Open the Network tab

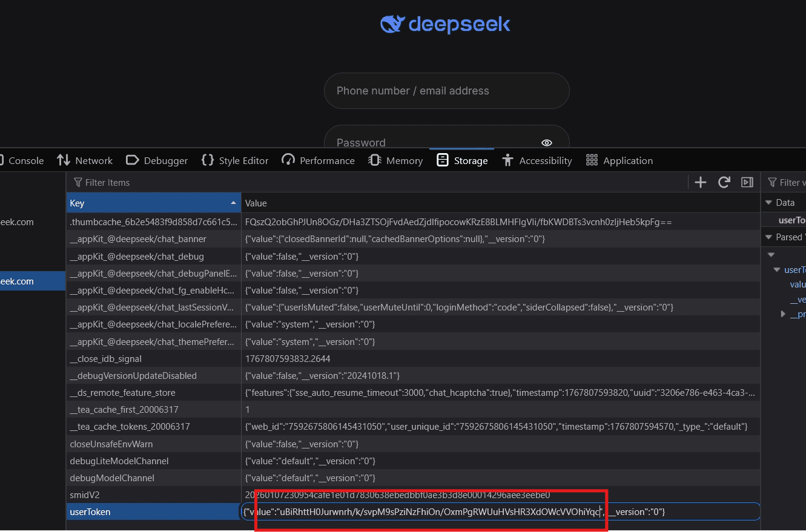coord(85,160)
